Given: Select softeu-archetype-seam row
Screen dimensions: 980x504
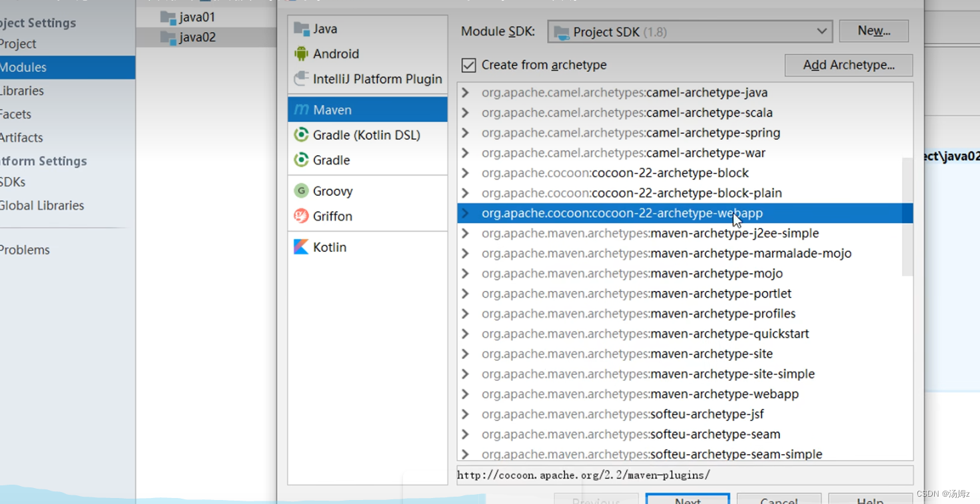Looking at the screenshot, I should (685, 434).
